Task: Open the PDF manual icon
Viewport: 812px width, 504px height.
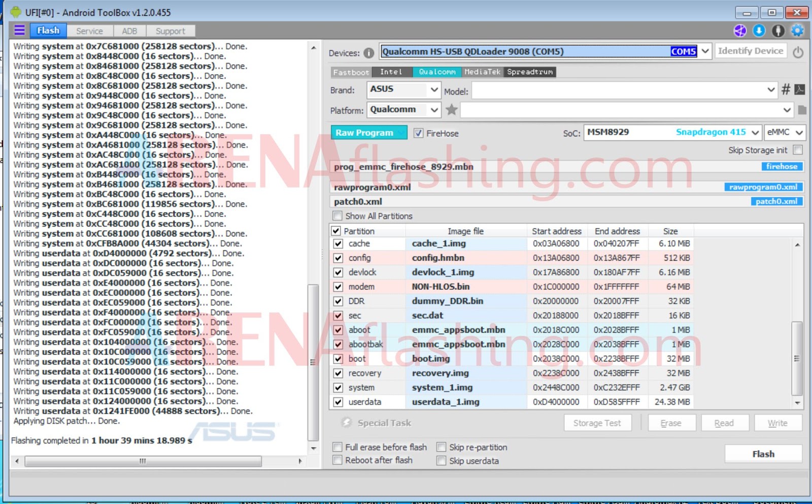Action: tap(800, 90)
